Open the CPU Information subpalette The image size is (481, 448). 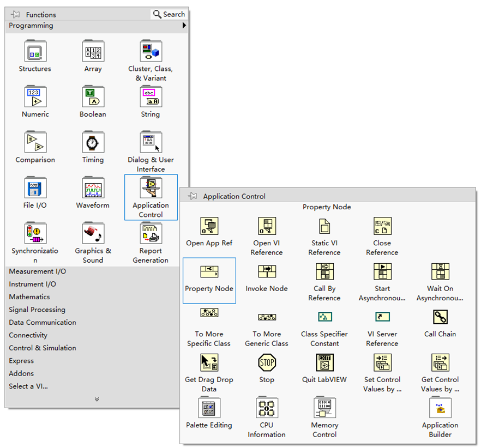point(267,408)
